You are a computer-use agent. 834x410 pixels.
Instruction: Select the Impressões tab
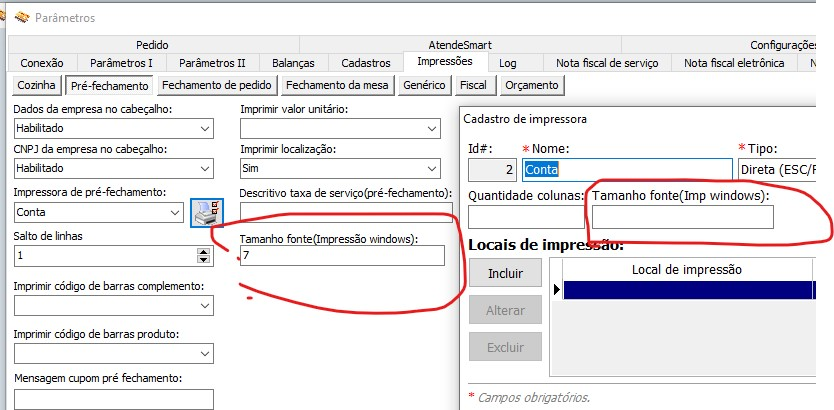pyautogui.click(x=445, y=61)
